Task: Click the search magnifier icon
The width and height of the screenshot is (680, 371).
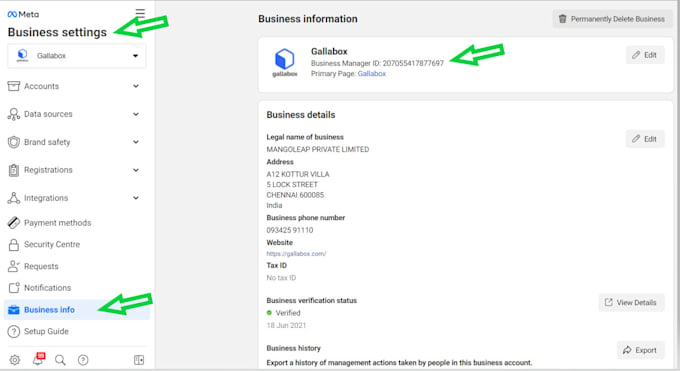Action: 60,360
